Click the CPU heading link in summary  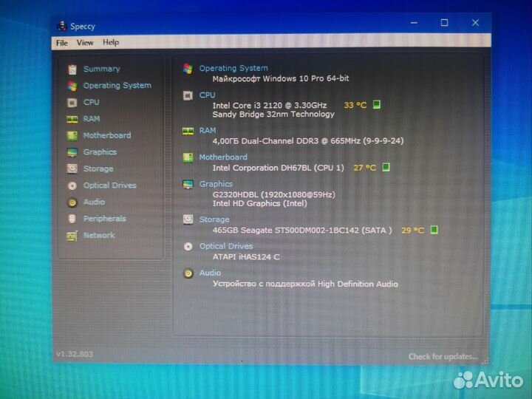(x=207, y=95)
